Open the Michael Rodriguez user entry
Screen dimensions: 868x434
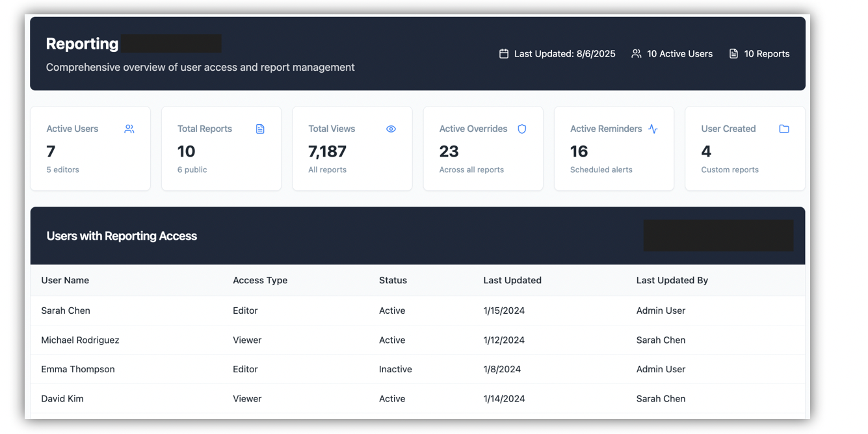tap(80, 340)
